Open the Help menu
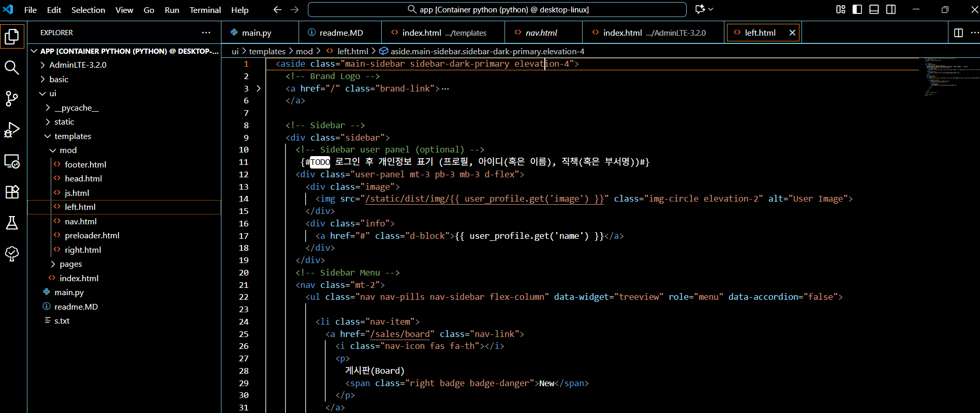 coord(240,10)
